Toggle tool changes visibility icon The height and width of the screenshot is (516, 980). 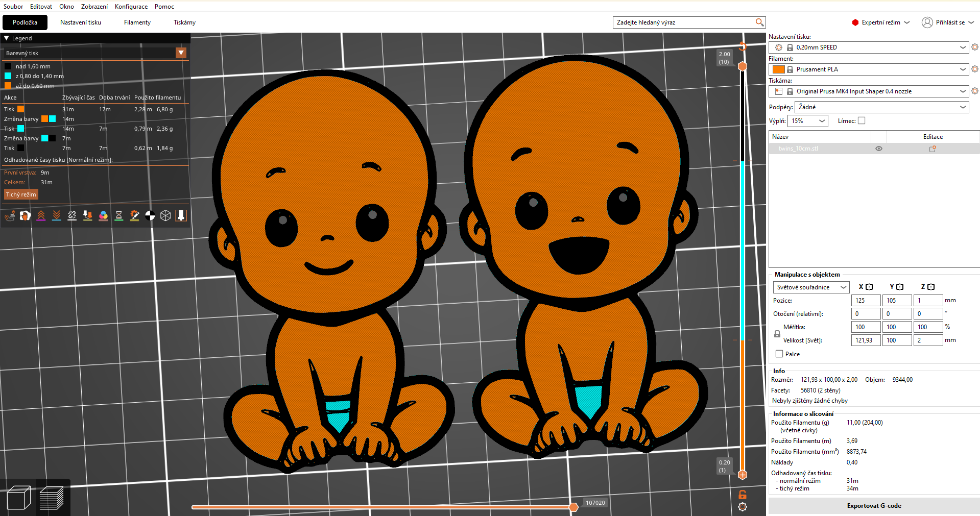pos(88,216)
